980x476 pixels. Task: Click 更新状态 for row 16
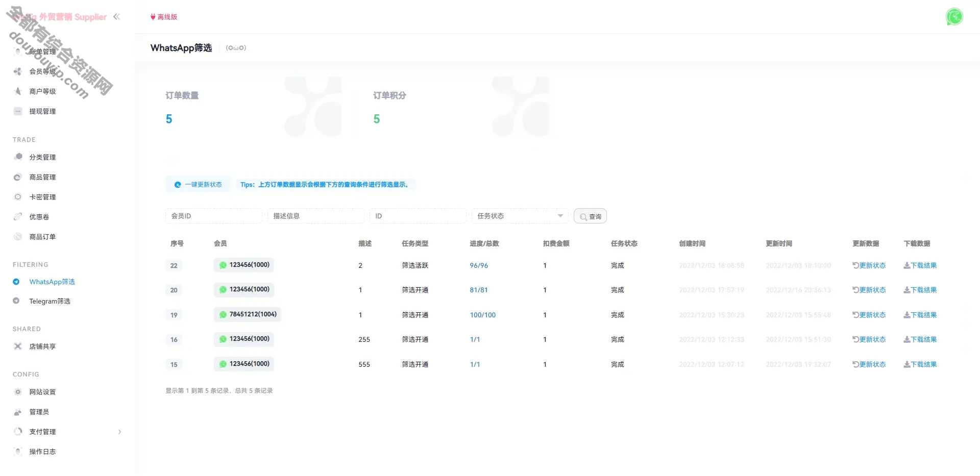[869, 339]
